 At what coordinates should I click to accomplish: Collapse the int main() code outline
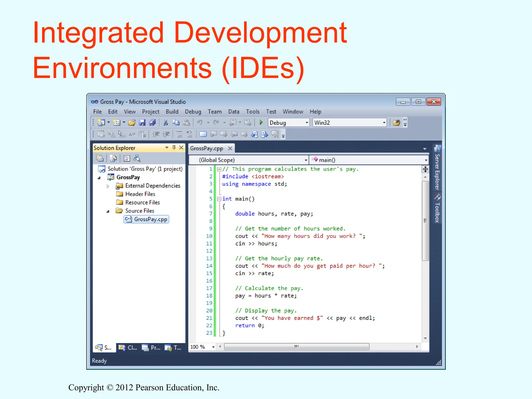coord(219,199)
